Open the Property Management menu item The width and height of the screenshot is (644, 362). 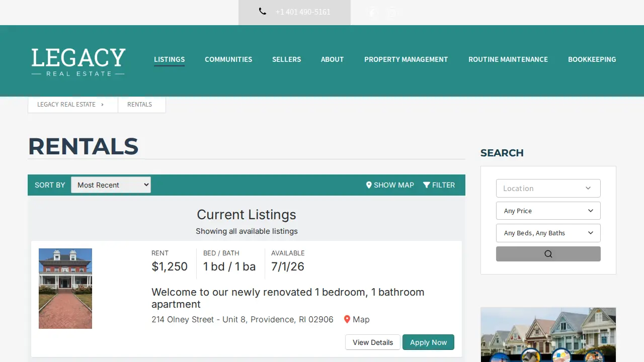coord(406,59)
